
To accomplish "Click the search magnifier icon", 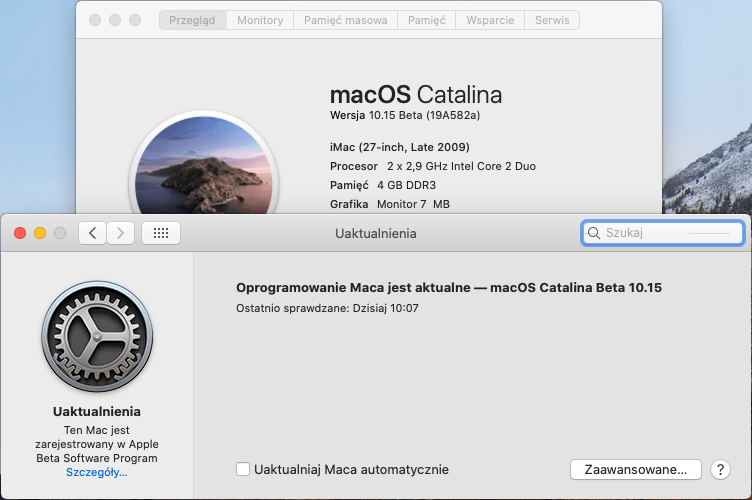I will [594, 233].
